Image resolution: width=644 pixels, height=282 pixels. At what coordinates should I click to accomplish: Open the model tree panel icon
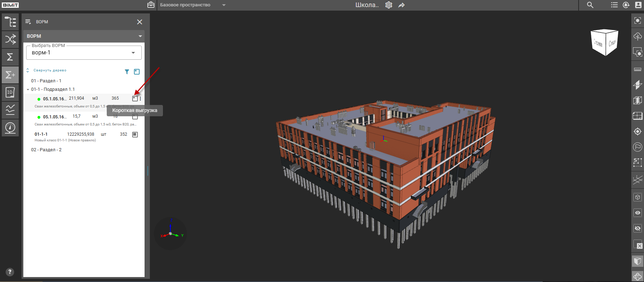click(10, 22)
